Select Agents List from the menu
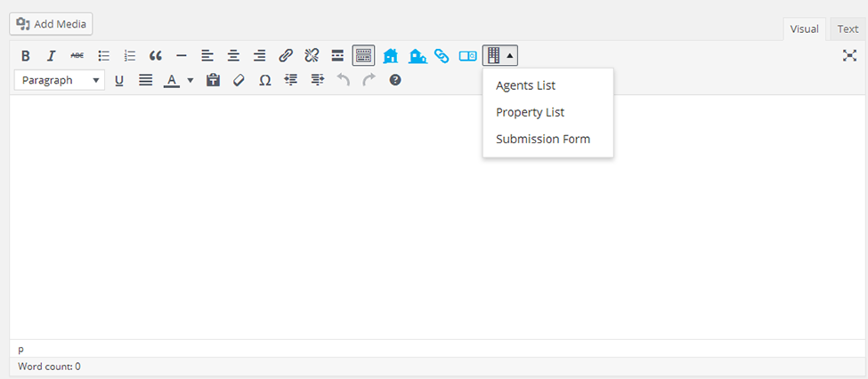Viewport: 868px width, 379px height. tap(525, 85)
